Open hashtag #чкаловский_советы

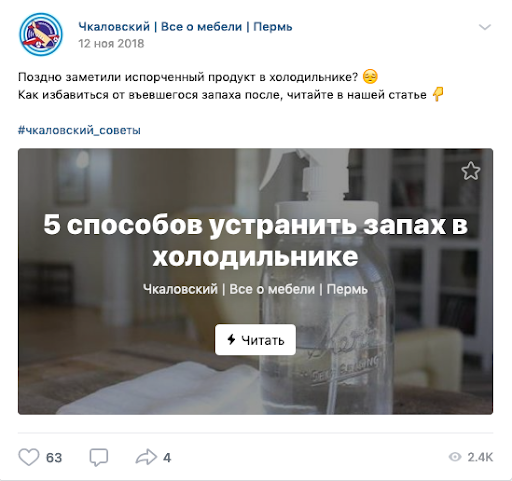click(x=79, y=130)
